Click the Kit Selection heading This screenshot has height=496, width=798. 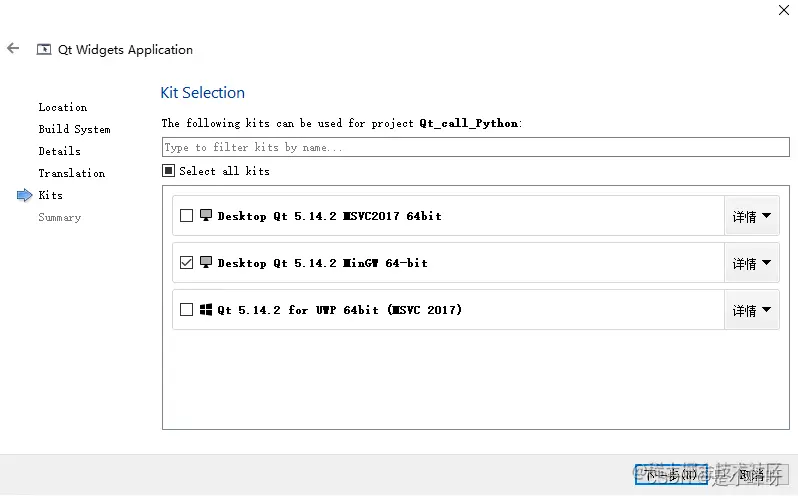coord(203,93)
